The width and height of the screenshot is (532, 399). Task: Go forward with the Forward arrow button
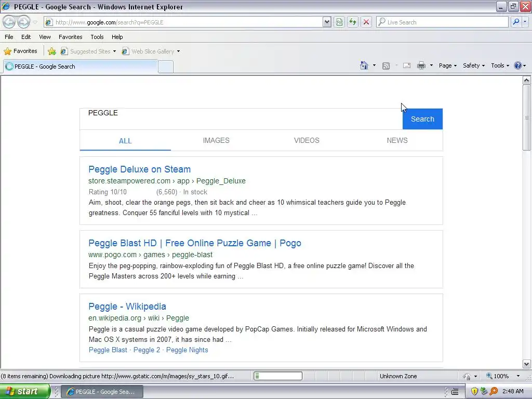coord(23,22)
